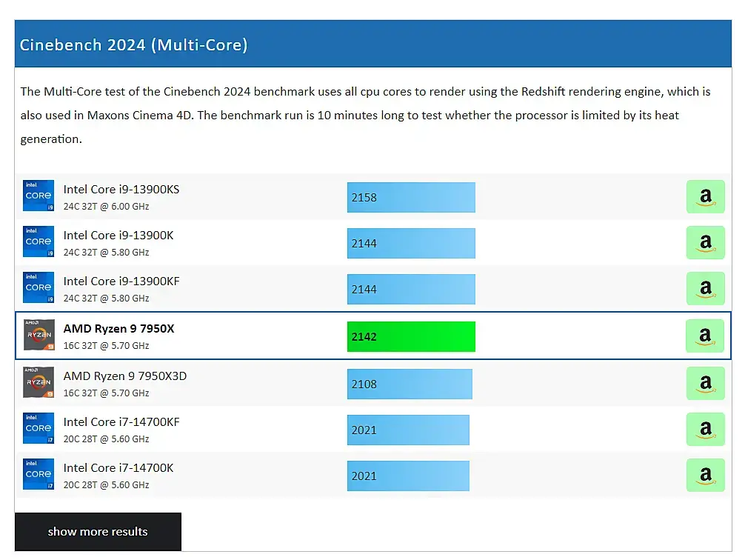Click the Ryzen 9 logo beside 7950X3D
745x560 pixels.
(x=39, y=382)
